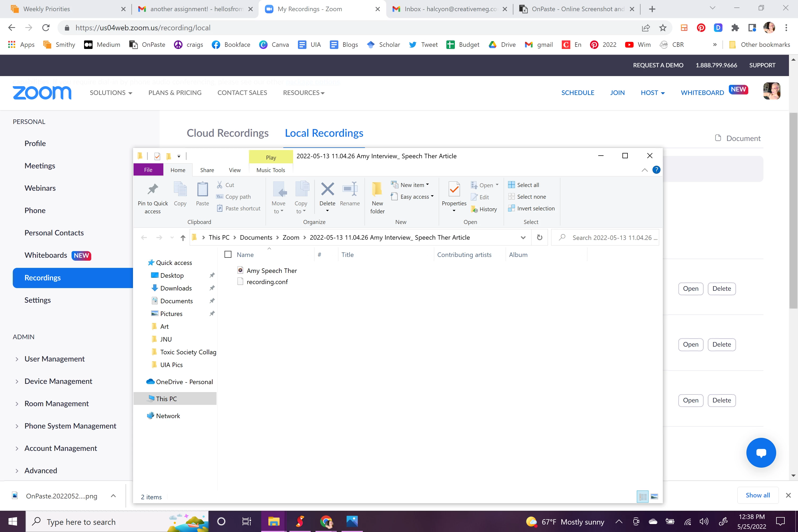Image resolution: width=798 pixels, height=532 pixels.
Task: Click the refresh icon beside address bar
Action: [539, 238]
